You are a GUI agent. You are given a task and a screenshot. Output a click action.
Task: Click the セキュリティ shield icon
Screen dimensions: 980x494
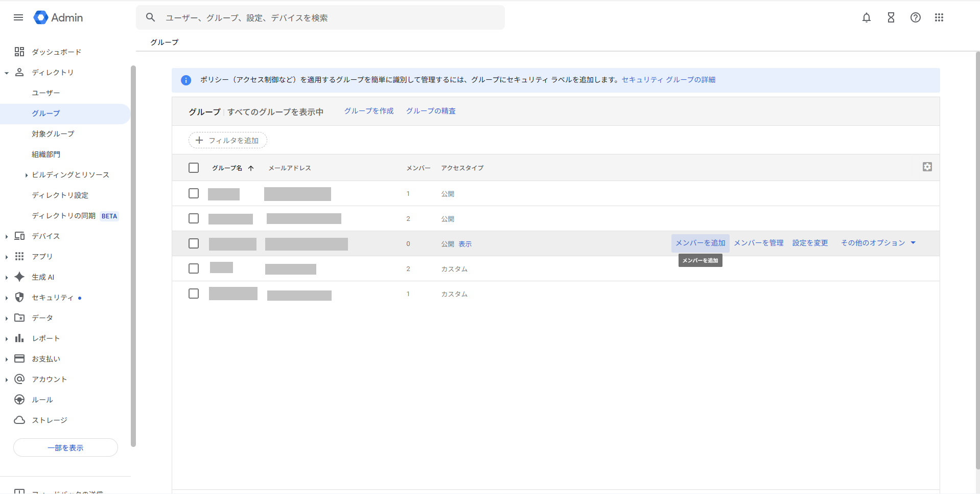[19, 297]
